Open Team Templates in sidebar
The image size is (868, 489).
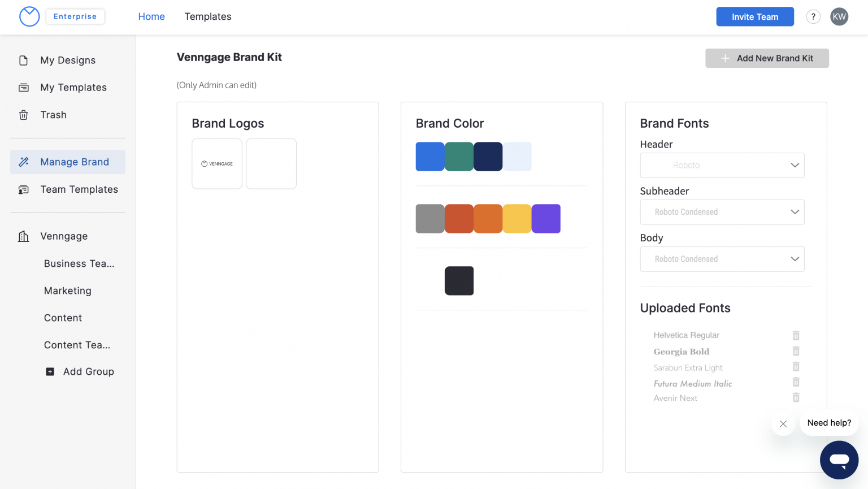coord(79,189)
